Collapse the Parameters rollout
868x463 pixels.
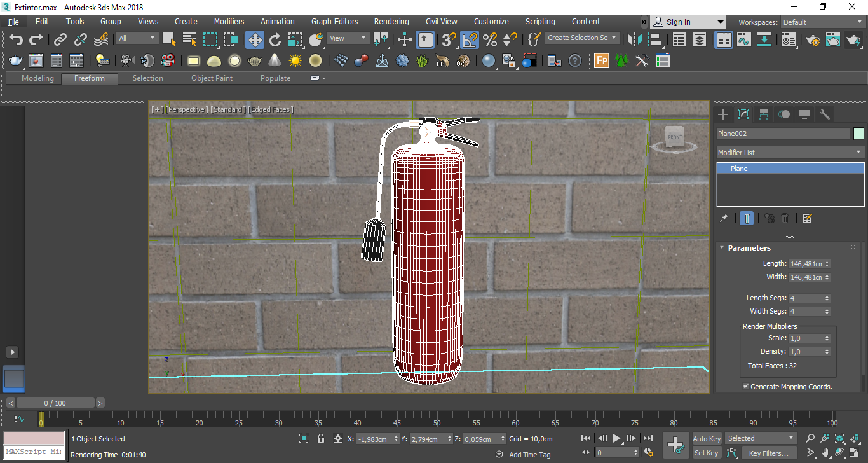click(x=749, y=248)
